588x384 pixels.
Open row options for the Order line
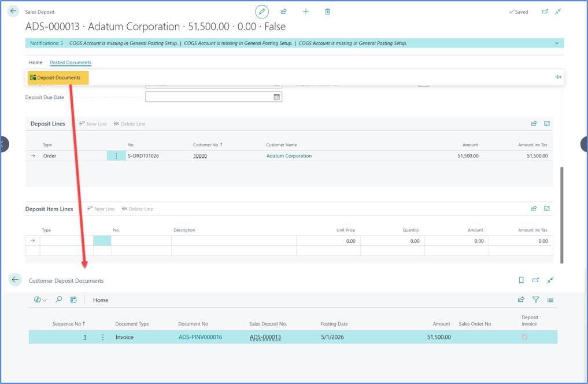(116, 156)
